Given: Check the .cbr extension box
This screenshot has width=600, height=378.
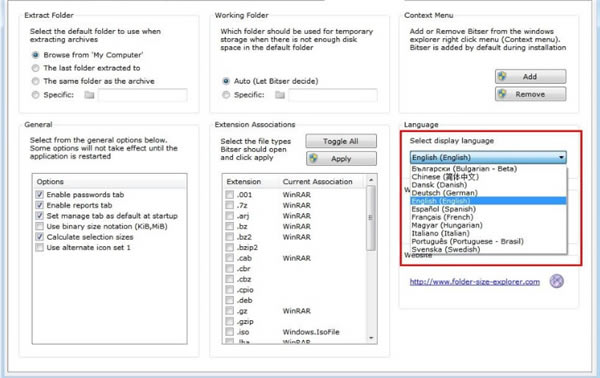Looking at the screenshot, I should tap(230, 269).
